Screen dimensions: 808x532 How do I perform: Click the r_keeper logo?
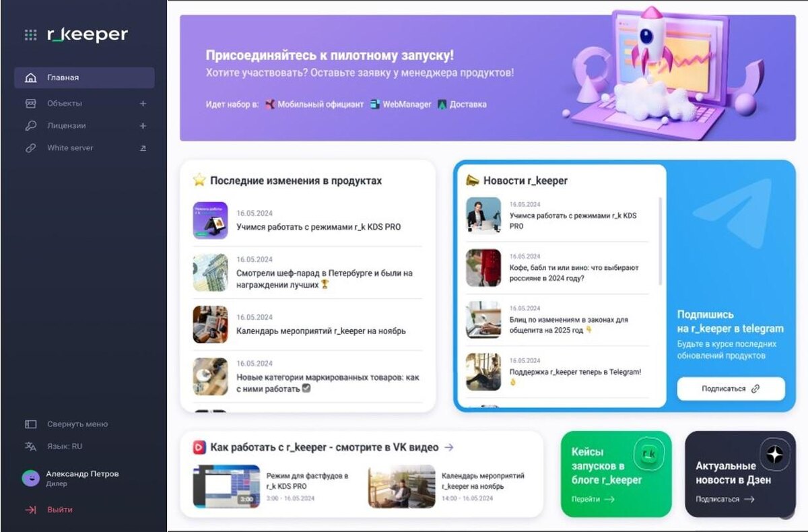[87, 35]
